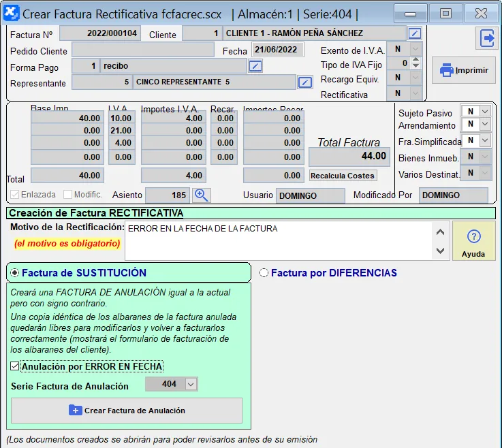Click the CINCO REPRESENTANTE 5 name field
Screen dimensions: 502x448
214,82
